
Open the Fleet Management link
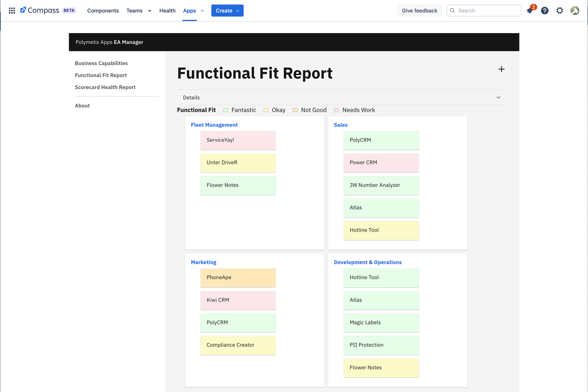214,125
